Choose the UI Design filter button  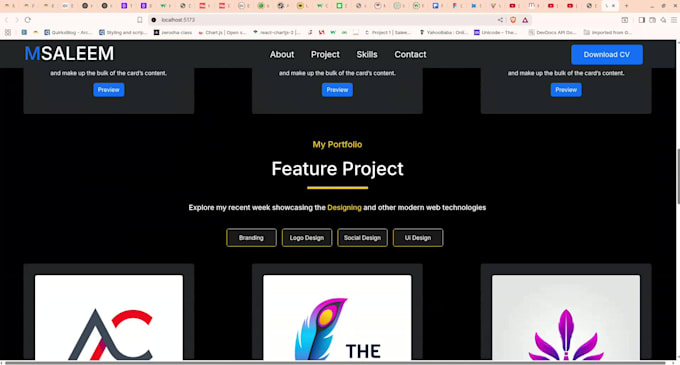point(418,238)
